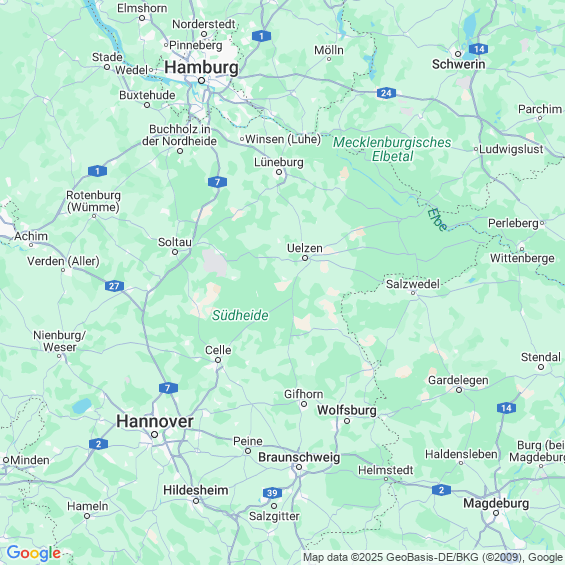Screen dimensions: 565x565
Task: Select the Hannover city label
Action: [x=155, y=421]
